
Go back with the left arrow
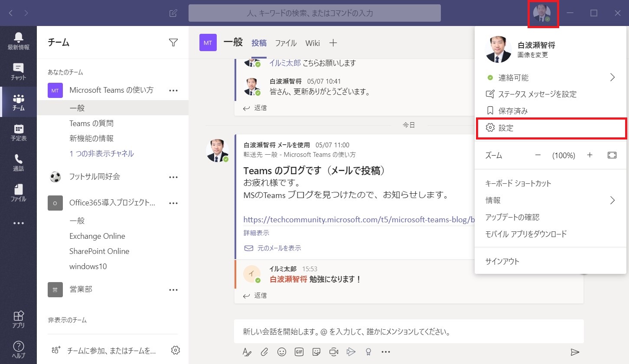pos(11,13)
